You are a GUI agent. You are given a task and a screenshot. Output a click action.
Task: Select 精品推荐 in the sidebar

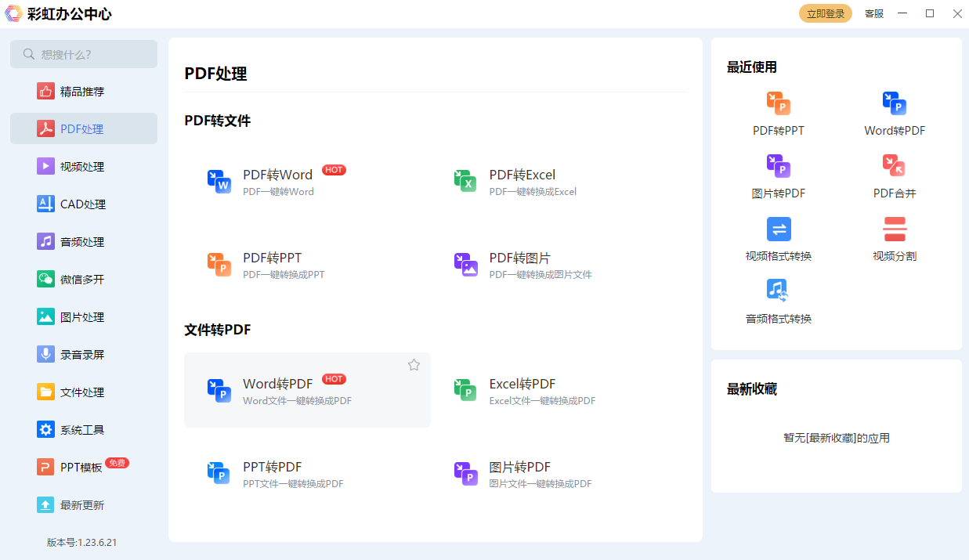pos(84,91)
